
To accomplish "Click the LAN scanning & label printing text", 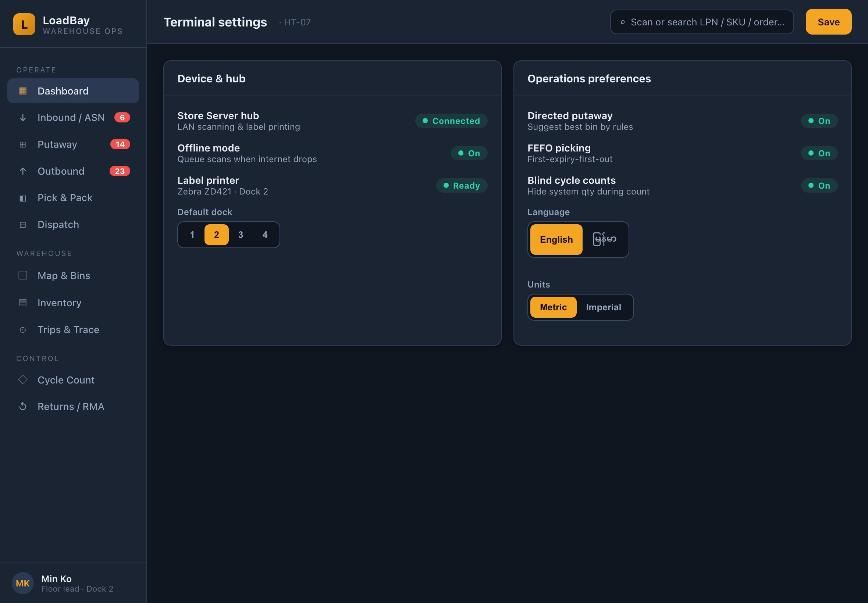I will [238, 127].
